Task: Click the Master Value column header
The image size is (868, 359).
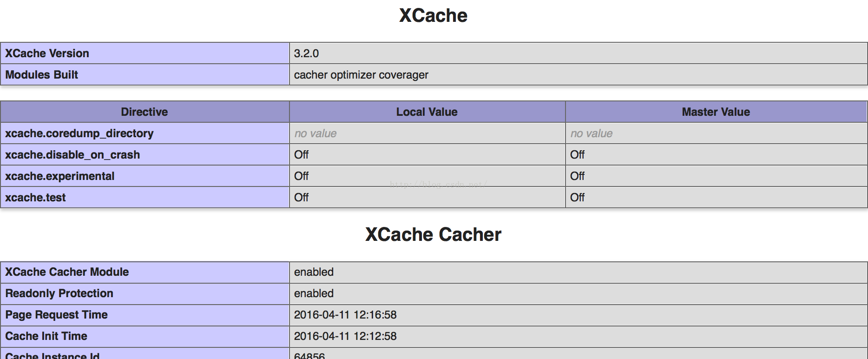Action: pyautogui.click(x=716, y=112)
